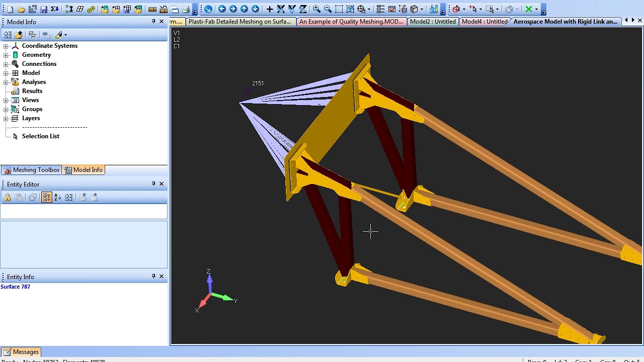Expand the Model tree node
644x362 pixels.
[x=6, y=73]
